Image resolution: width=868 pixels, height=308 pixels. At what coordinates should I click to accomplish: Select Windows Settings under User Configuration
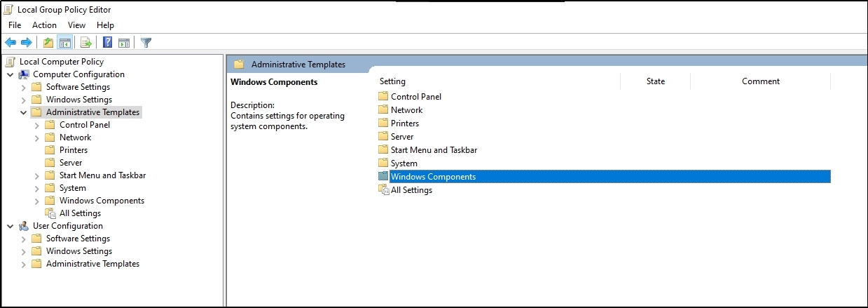(79, 251)
